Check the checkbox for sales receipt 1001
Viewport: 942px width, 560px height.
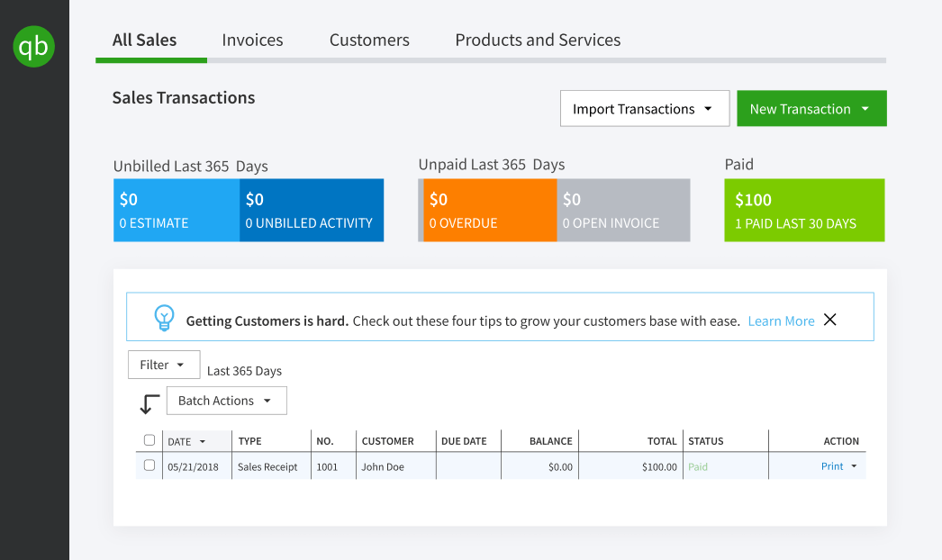tap(149, 466)
